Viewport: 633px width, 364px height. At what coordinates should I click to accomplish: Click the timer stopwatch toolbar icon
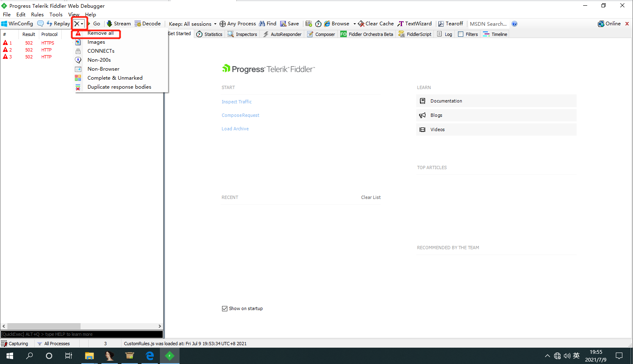tap(318, 24)
